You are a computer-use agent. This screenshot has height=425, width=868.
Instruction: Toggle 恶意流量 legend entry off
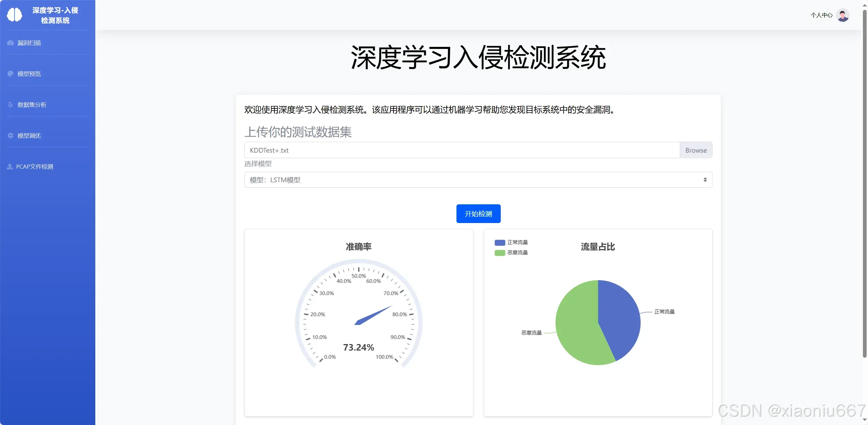[x=511, y=253]
